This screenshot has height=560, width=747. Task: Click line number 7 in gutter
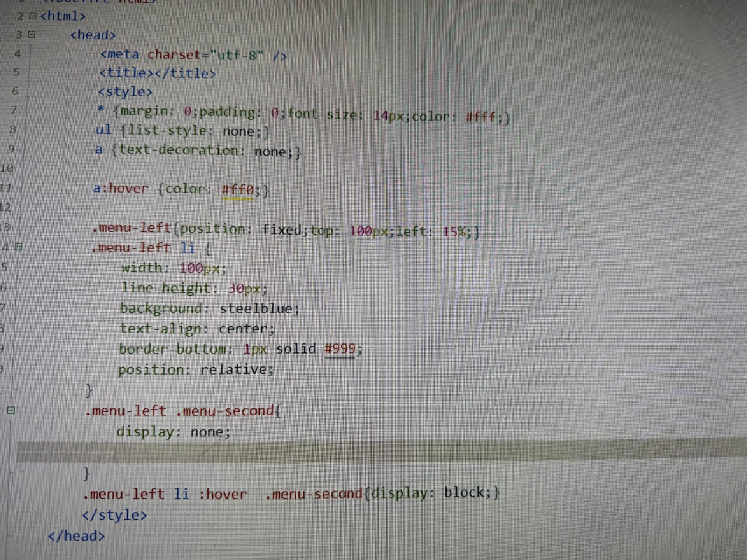coord(14,110)
